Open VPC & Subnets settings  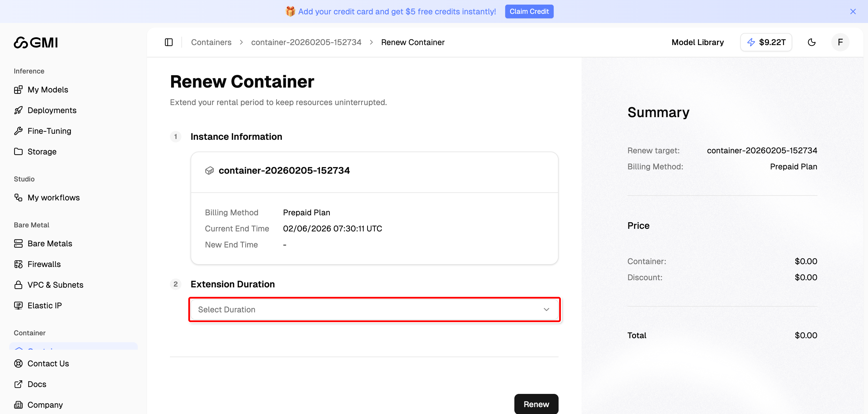(x=55, y=285)
